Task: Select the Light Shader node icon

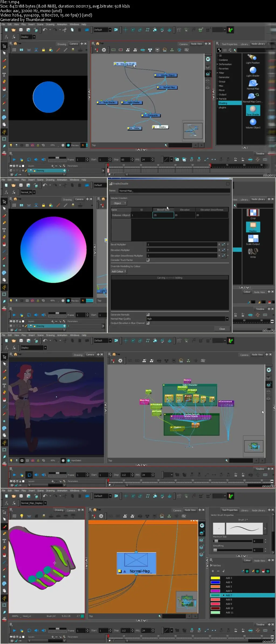Action: [253, 70]
